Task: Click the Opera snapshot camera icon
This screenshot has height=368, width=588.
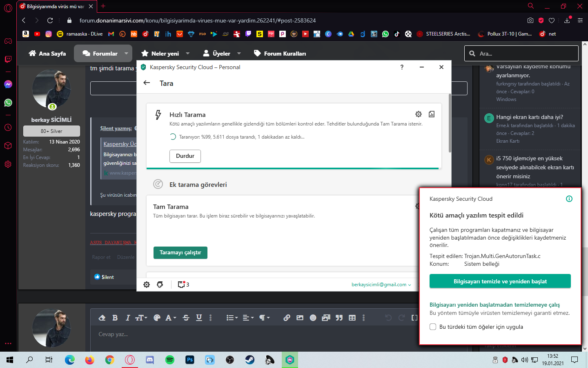Action: [530, 20]
